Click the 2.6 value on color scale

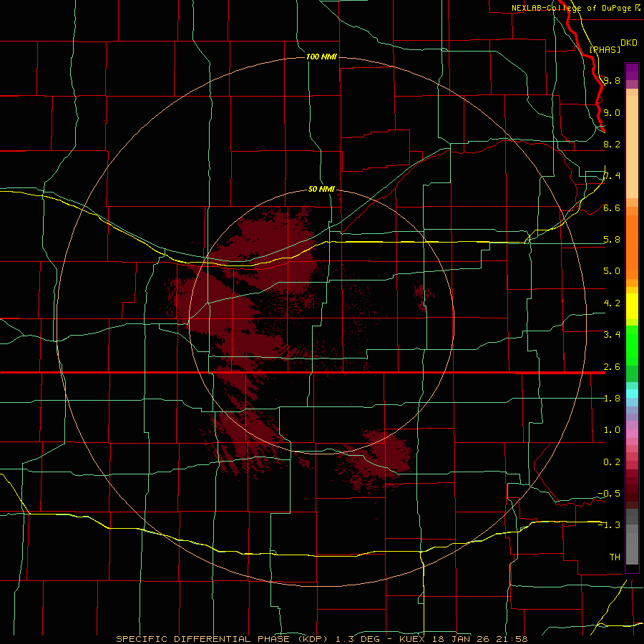(612, 367)
